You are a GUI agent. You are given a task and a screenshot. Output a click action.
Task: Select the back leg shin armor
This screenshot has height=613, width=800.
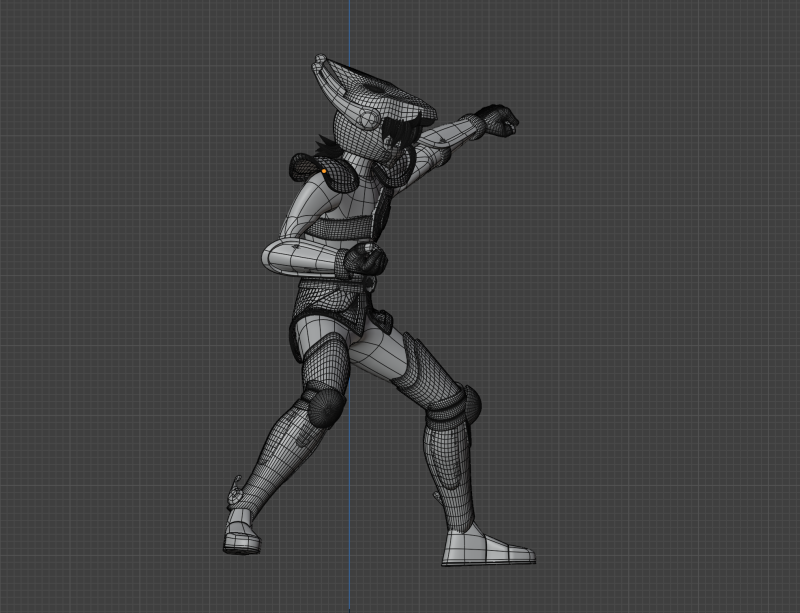pos(285,450)
